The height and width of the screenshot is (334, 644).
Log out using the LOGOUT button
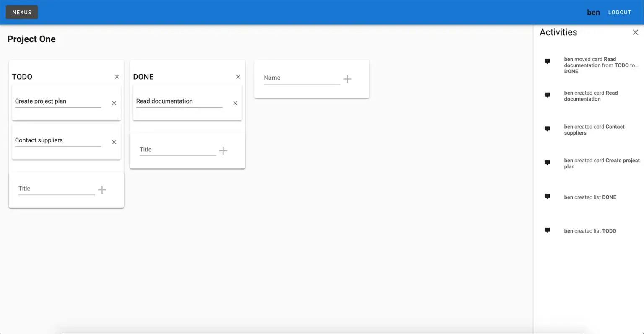[x=619, y=12]
